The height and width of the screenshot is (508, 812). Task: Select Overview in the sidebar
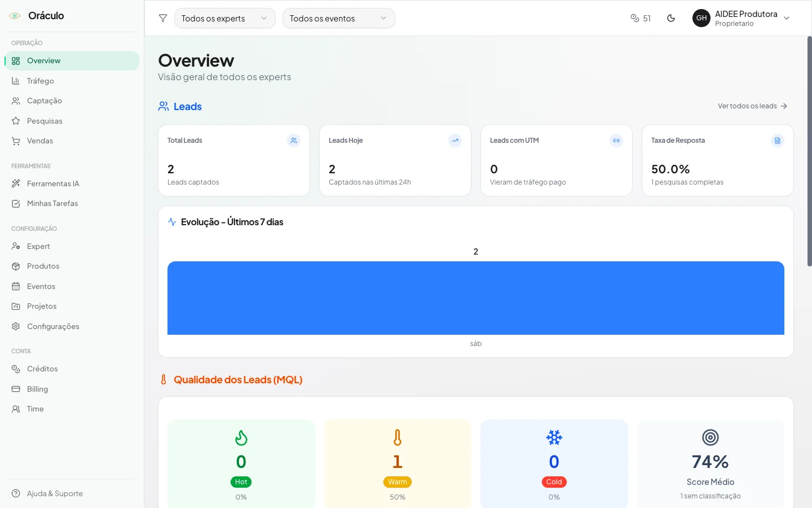click(72, 61)
